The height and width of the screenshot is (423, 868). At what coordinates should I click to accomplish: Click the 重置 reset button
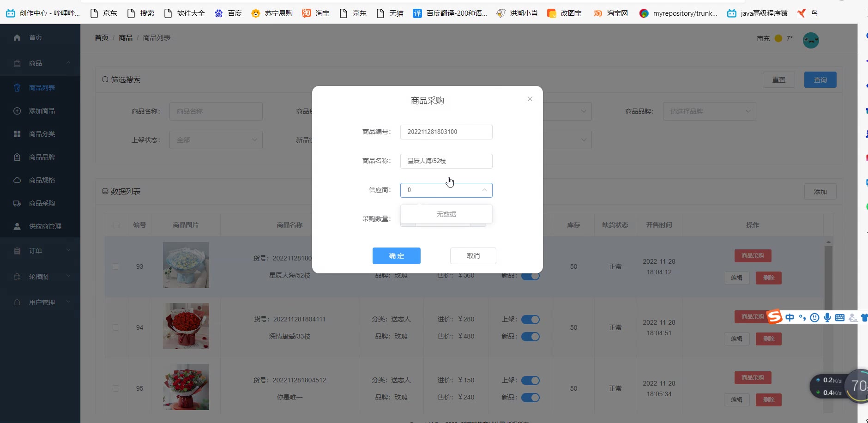(x=779, y=80)
